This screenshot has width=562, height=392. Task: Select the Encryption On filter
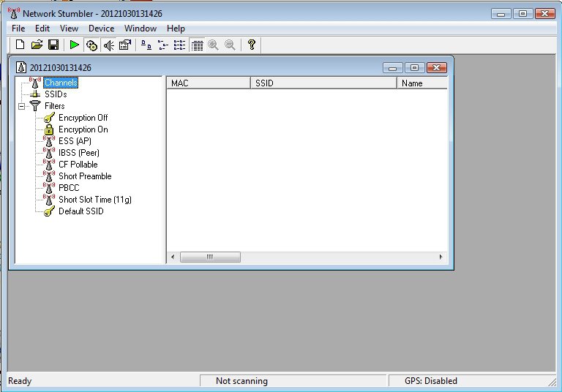tap(83, 129)
